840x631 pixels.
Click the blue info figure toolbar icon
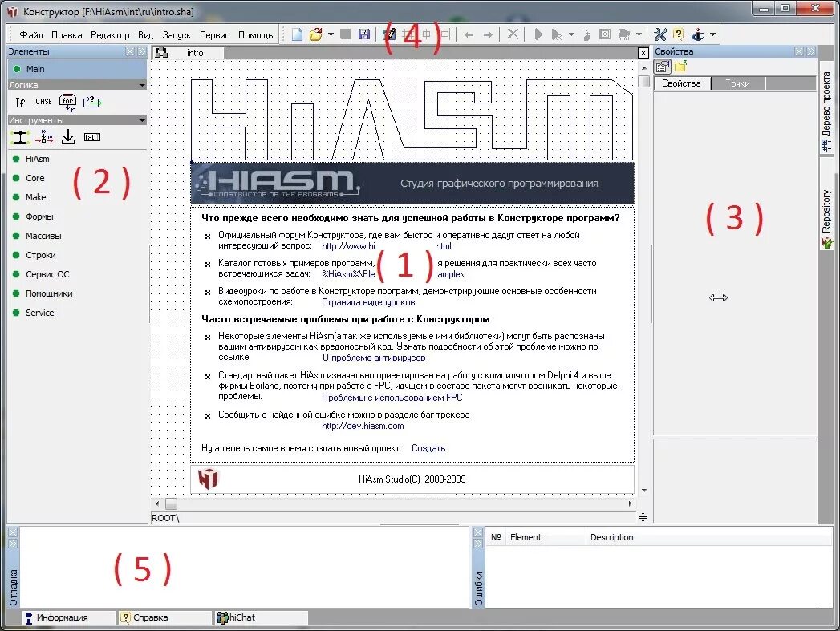(x=697, y=34)
